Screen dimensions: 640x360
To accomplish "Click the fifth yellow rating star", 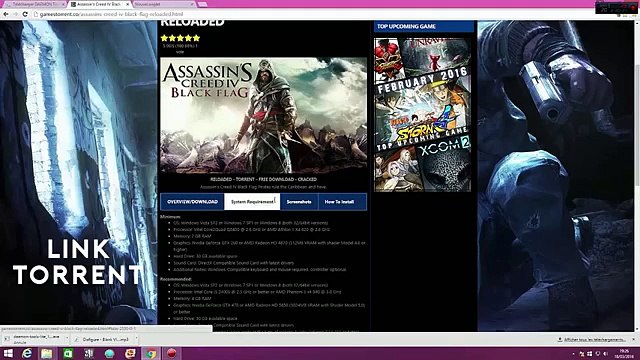I will (x=197, y=38).
